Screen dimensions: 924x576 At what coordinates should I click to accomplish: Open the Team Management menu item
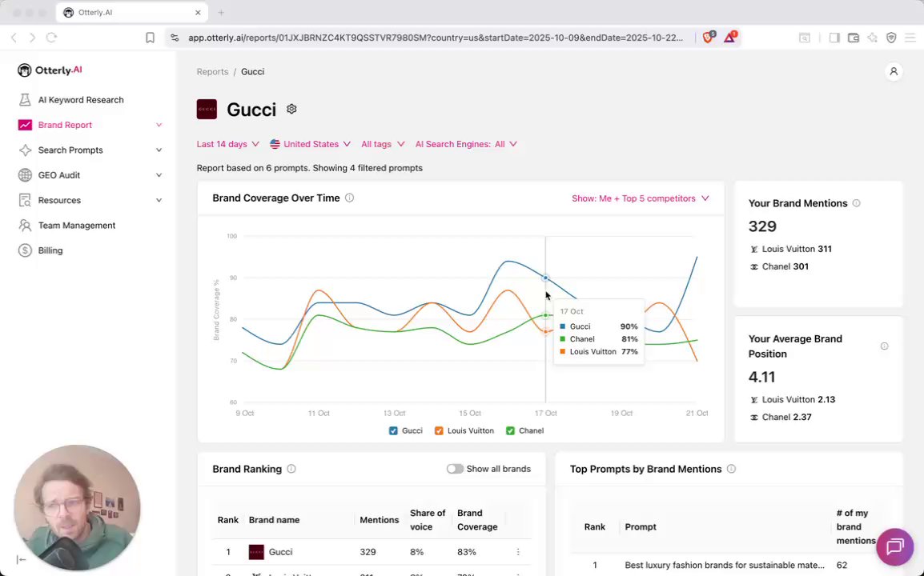77,225
